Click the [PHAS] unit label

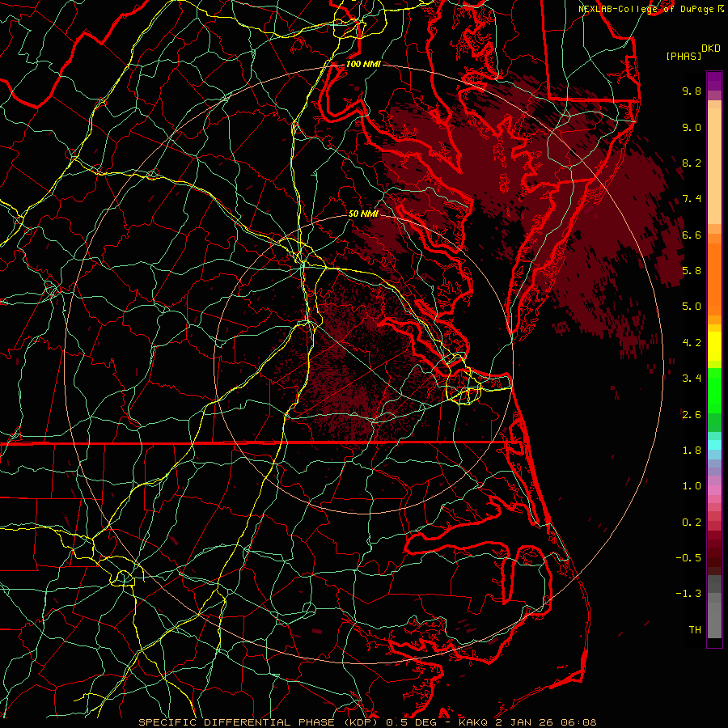(x=684, y=57)
